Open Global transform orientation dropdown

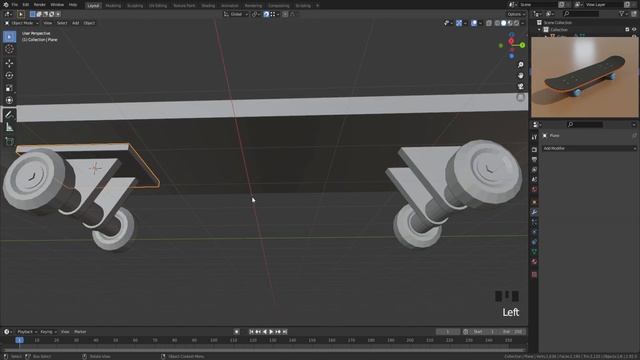pos(236,14)
